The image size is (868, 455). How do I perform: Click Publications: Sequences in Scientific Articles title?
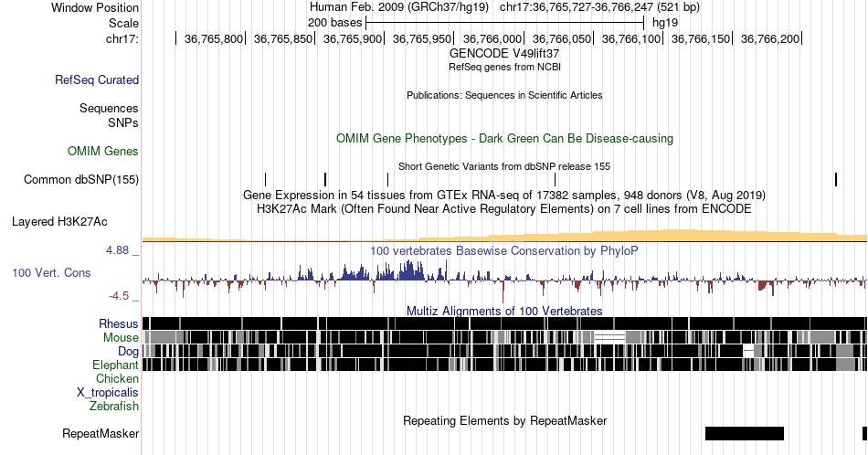click(504, 95)
